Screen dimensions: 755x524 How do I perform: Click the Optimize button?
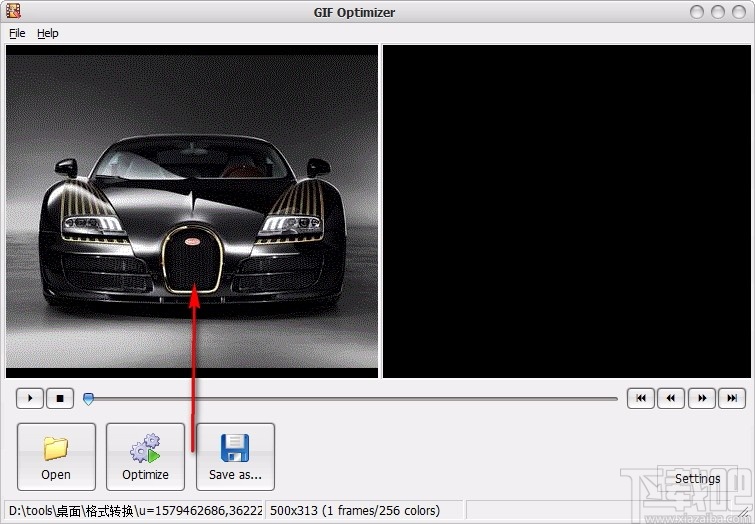tap(145, 457)
